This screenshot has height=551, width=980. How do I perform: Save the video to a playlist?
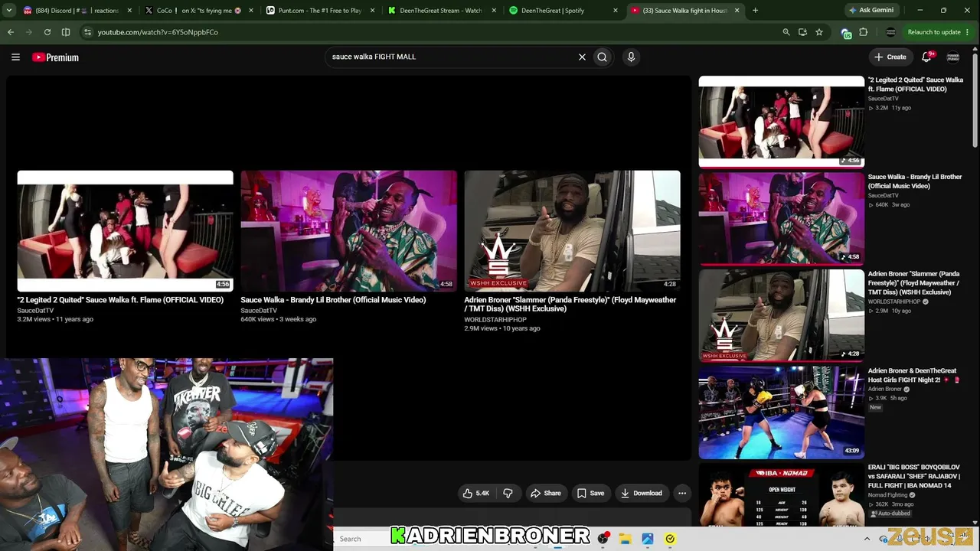590,494
